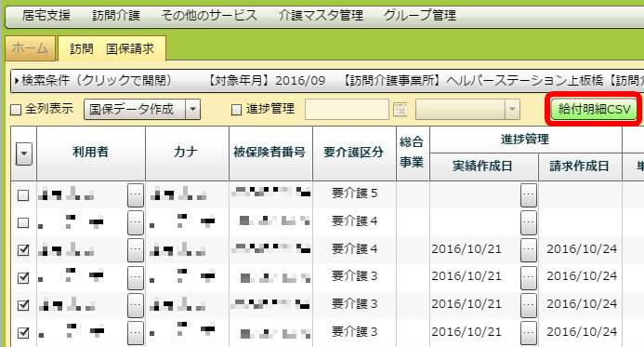Select the 2016/10/24 date in 要介護４ row

point(582,249)
